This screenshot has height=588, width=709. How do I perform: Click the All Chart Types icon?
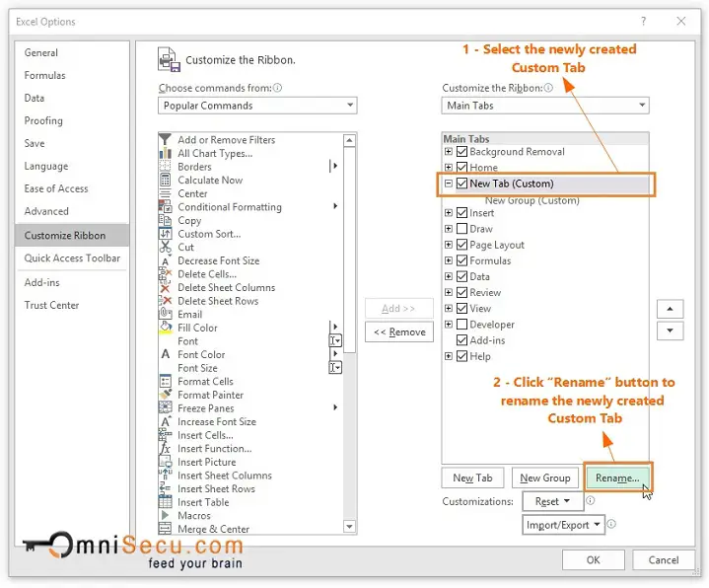pyautogui.click(x=165, y=153)
